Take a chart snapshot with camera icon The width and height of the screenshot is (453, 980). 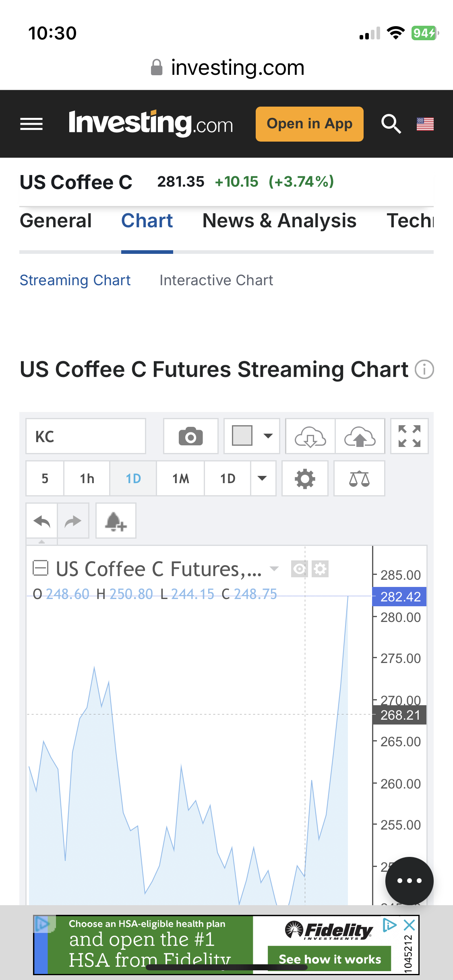[190, 436]
